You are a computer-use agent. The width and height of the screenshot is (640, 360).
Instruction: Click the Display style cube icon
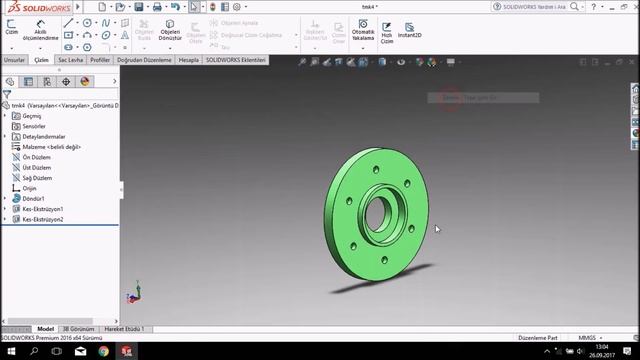382,62
